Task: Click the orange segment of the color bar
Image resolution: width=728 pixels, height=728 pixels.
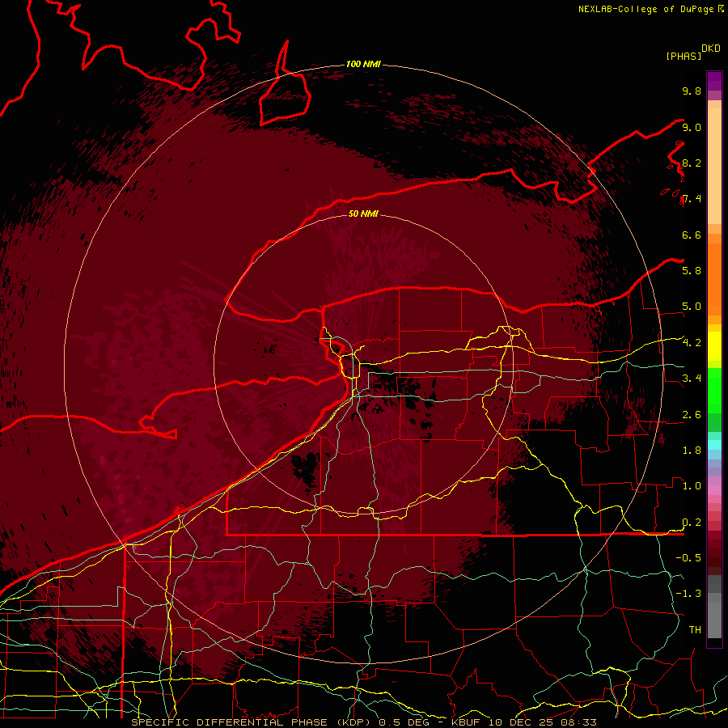Action: click(x=714, y=280)
